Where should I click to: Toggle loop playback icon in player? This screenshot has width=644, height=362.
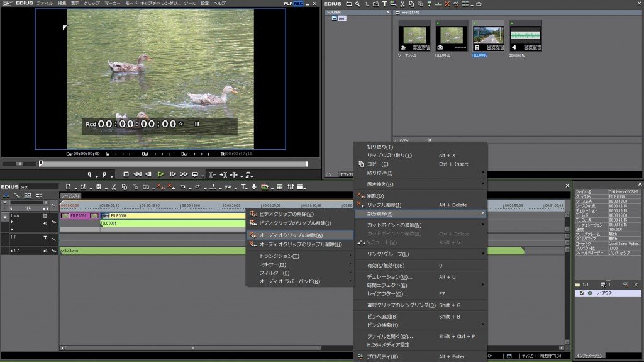coord(195,174)
